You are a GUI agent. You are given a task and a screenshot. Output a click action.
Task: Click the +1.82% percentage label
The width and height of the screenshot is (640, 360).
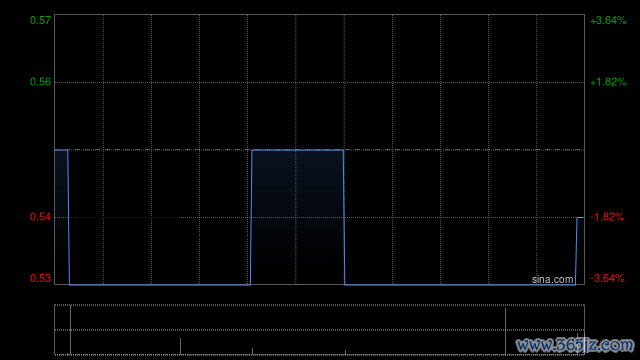pos(608,82)
